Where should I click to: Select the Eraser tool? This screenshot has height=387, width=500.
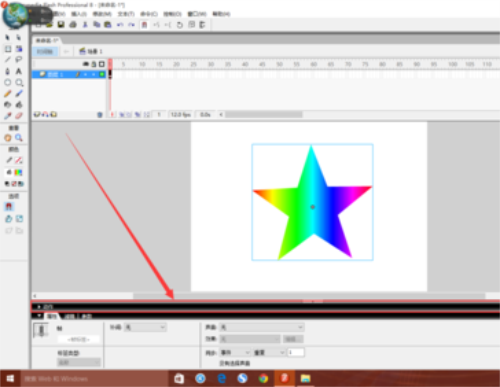[19, 116]
